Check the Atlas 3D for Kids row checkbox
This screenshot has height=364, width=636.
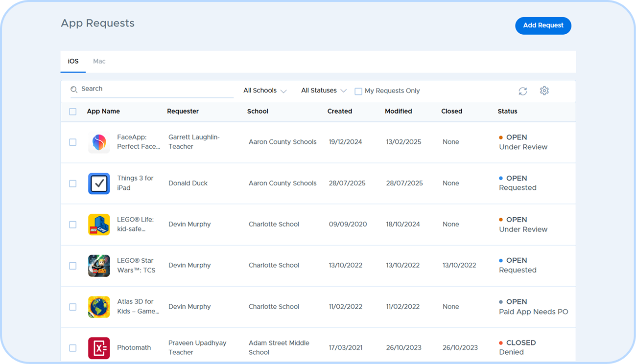[x=73, y=307]
